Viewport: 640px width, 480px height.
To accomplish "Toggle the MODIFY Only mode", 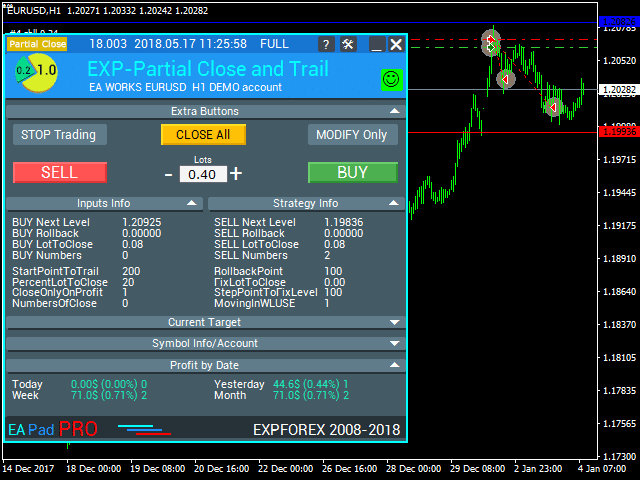I will coord(351,135).
